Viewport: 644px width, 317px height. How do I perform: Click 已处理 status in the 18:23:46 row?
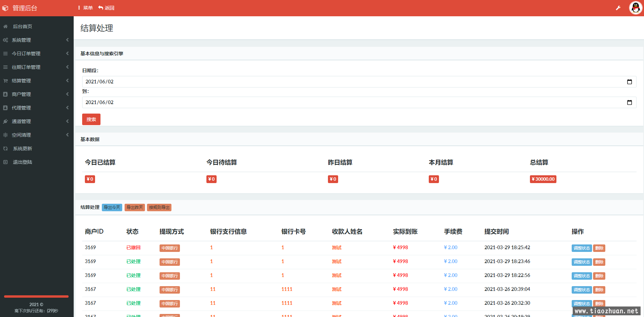pos(133,261)
